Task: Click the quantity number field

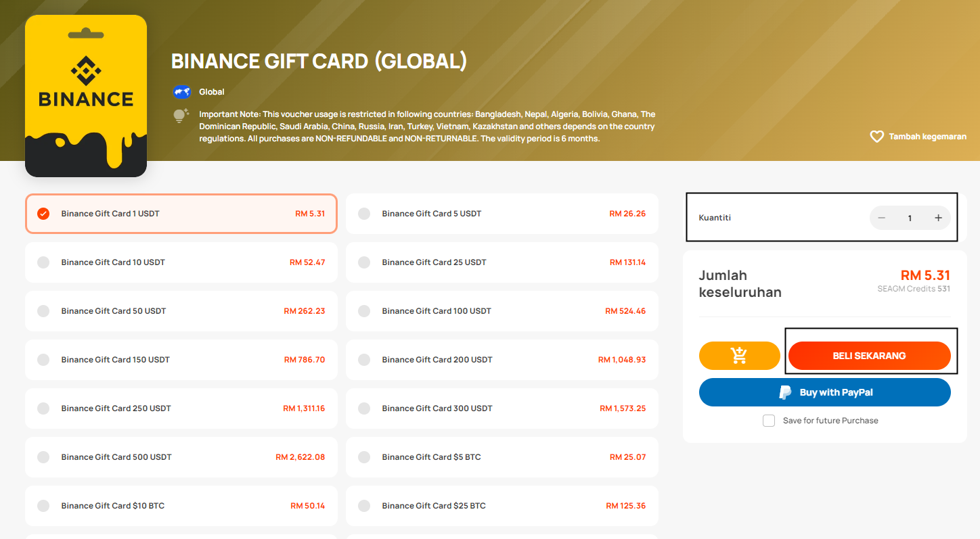Action: pyautogui.click(x=910, y=218)
